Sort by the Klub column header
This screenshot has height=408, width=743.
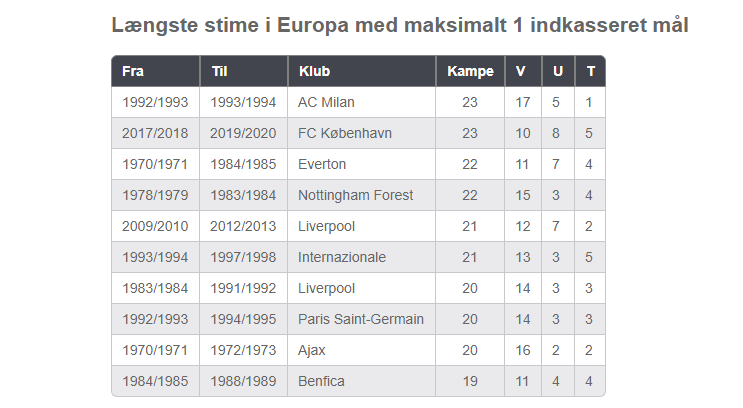pos(314,72)
